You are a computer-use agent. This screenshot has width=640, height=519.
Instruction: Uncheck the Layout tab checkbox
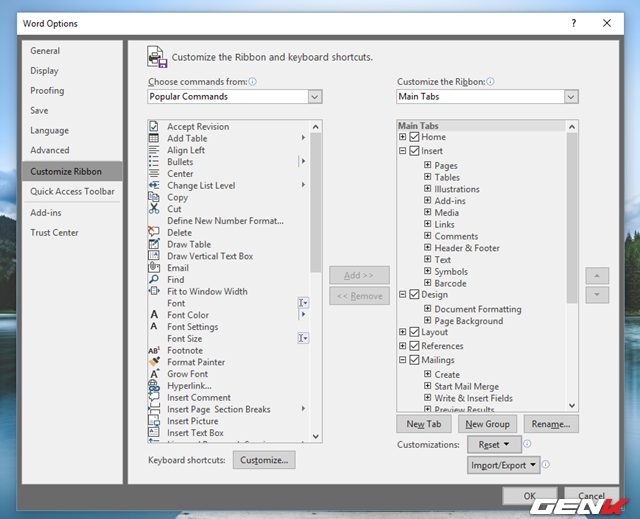(x=414, y=332)
